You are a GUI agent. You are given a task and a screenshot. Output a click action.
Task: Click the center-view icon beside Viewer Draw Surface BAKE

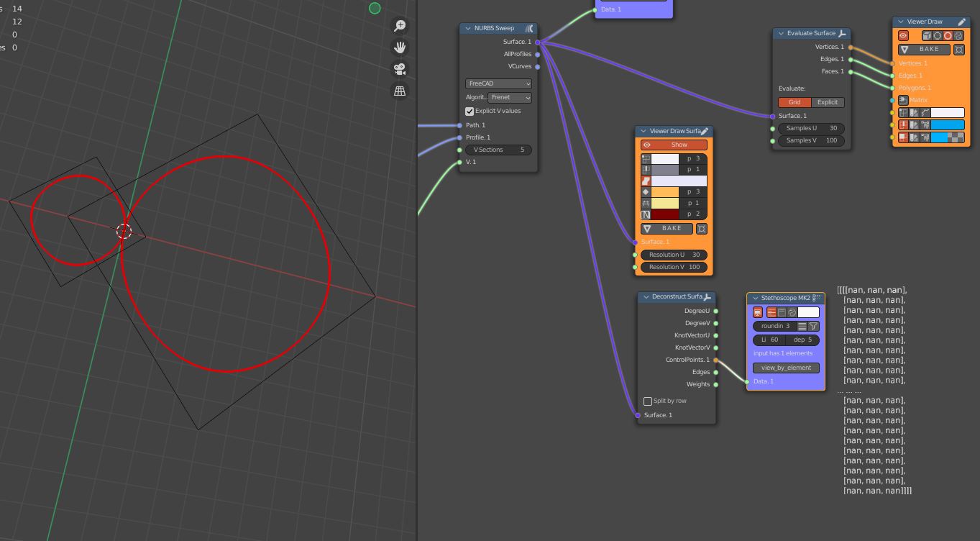click(702, 229)
